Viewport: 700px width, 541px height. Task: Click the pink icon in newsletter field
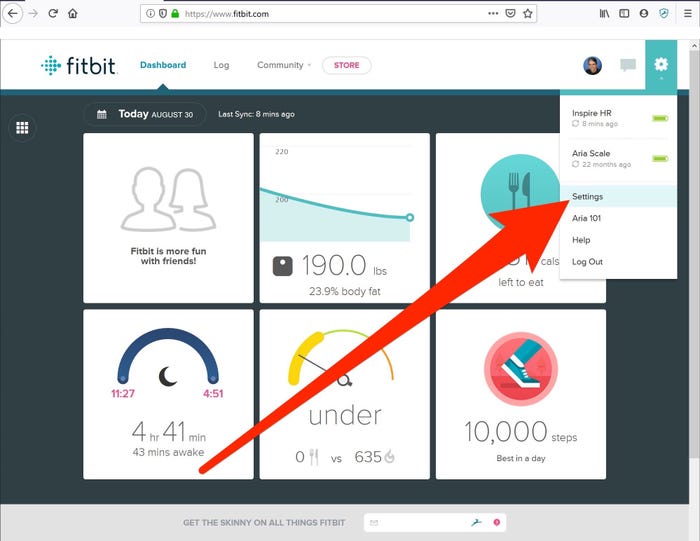[496, 522]
